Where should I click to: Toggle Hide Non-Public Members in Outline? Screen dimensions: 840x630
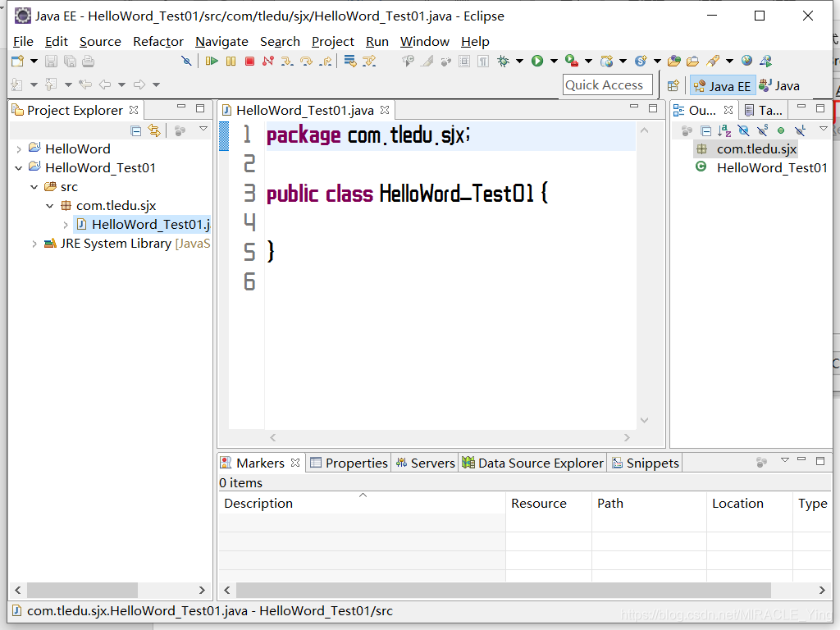pyautogui.click(x=781, y=130)
